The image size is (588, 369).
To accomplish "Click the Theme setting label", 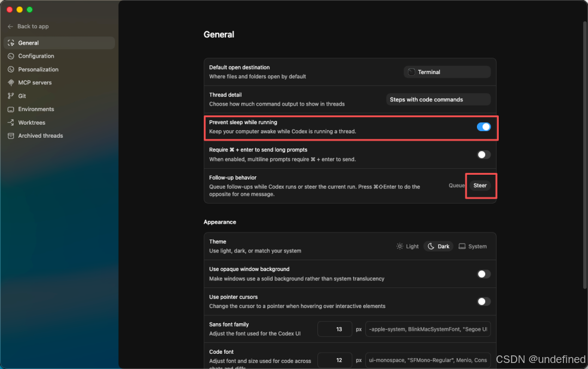I will click(x=217, y=242).
